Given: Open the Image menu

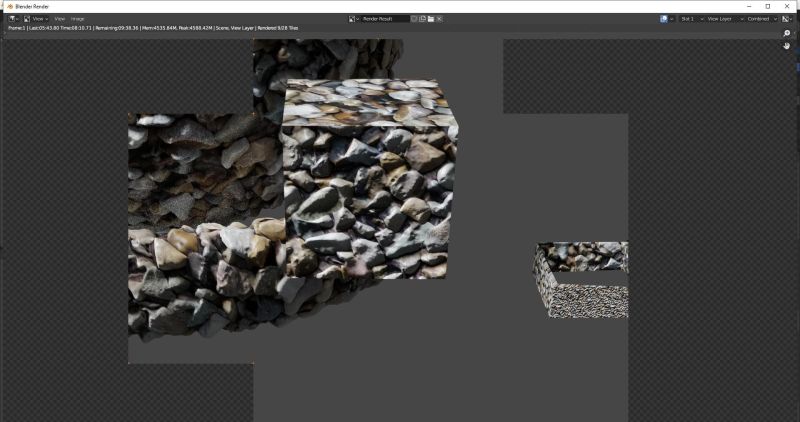Looking at the screenshot, I should click(x=78, y=19).
